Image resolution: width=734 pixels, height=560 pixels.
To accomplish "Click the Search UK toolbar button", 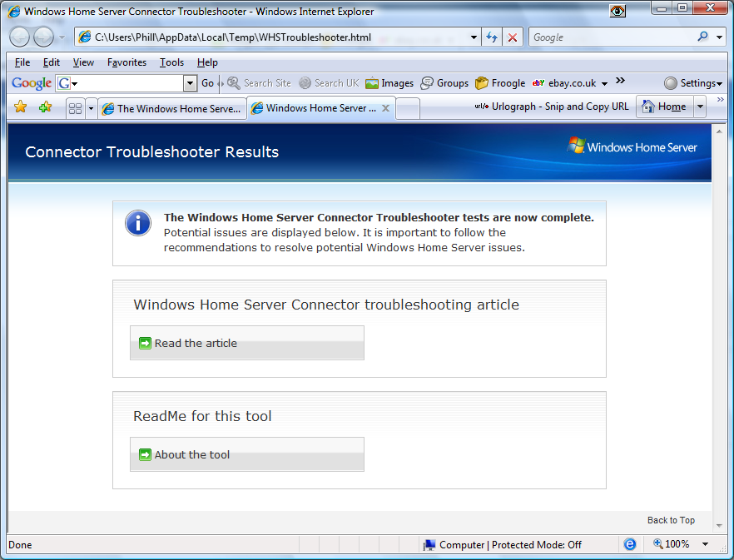I will pyautogui.click(x=329, y=83).
